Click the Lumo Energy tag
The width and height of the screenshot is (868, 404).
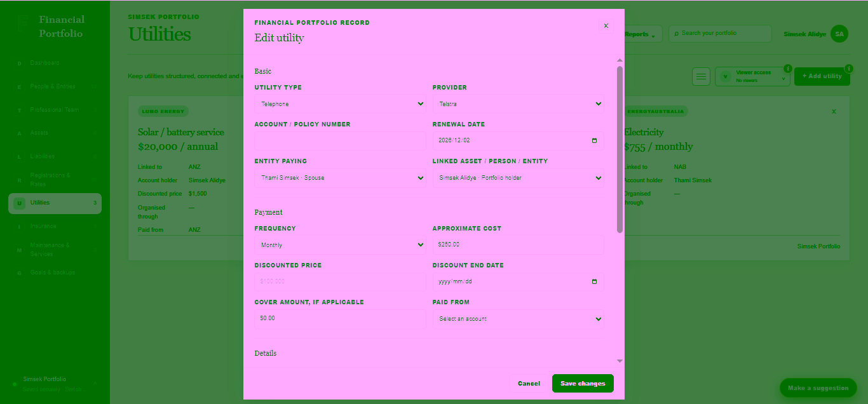[163, 112]
